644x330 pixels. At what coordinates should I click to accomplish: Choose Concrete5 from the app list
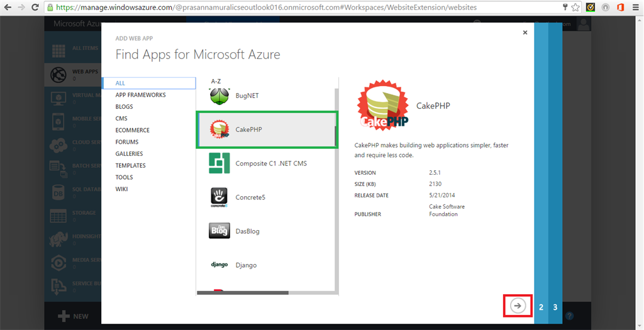250,197
